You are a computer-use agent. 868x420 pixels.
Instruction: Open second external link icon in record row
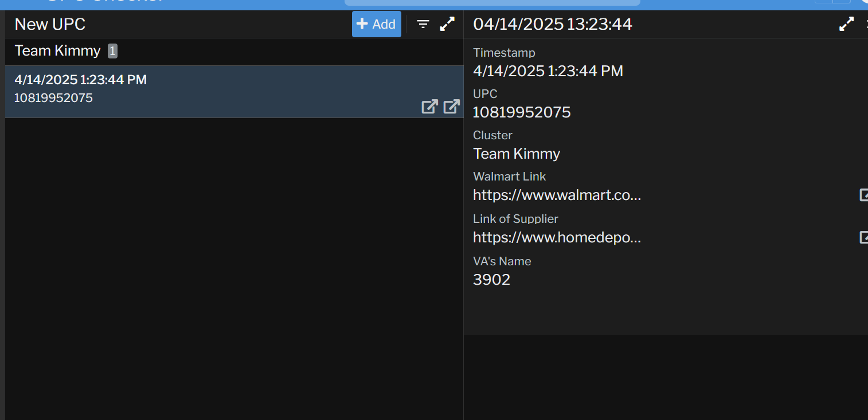coord(452,106)
